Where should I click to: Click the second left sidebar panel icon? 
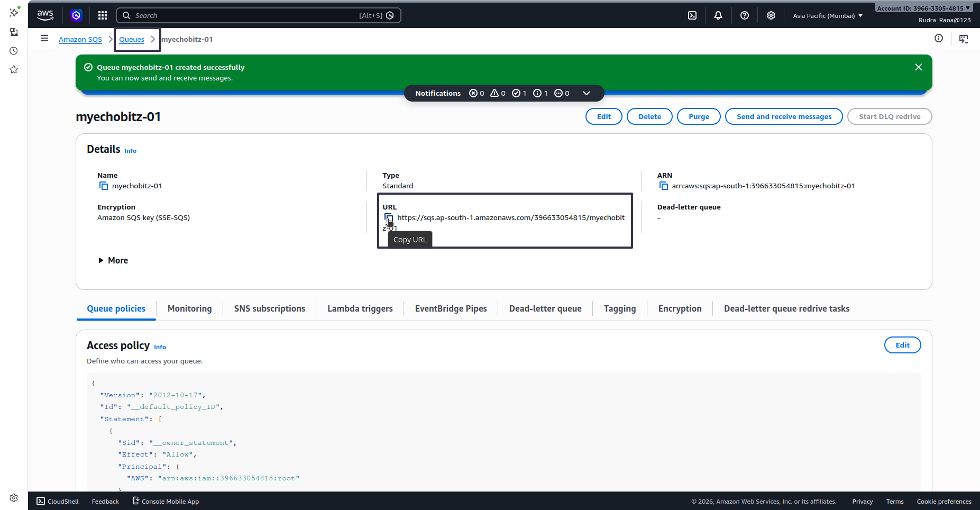click(14, 32)
